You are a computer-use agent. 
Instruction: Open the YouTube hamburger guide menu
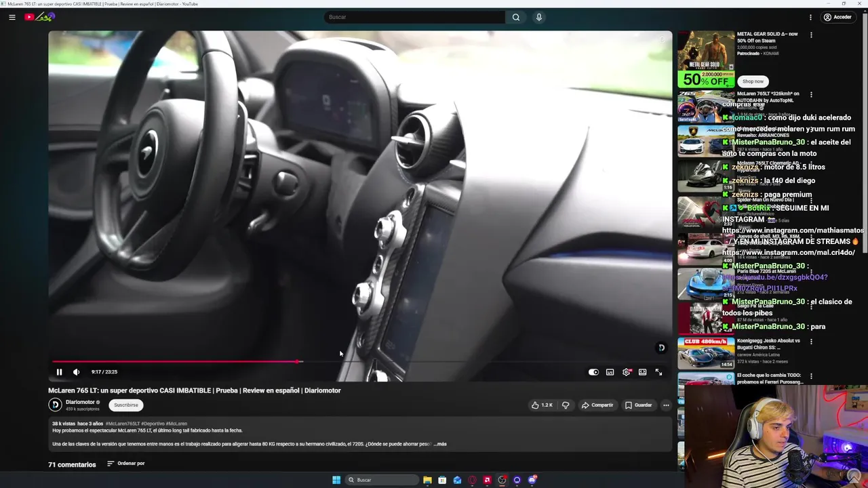coord(12,17)
